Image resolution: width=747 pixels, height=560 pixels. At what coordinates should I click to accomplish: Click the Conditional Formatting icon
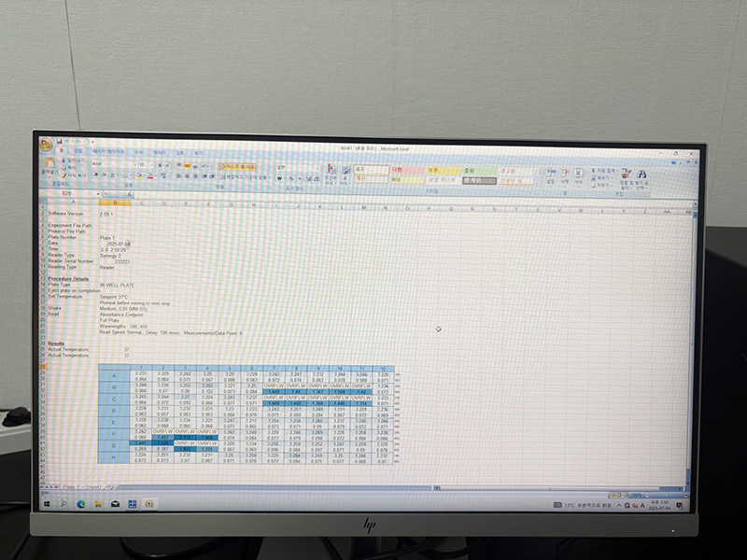[330, 173]
